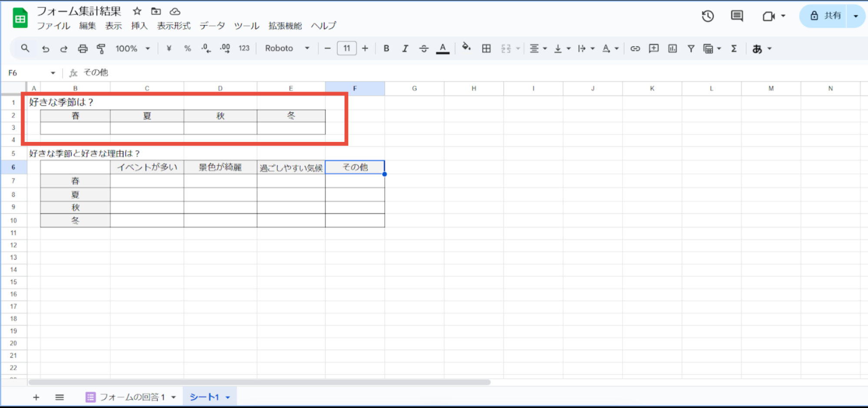Image resolution: width=868 pixels, height=408 pixels.
Task: Star the document フォーム集計結果
Action: 137,11
